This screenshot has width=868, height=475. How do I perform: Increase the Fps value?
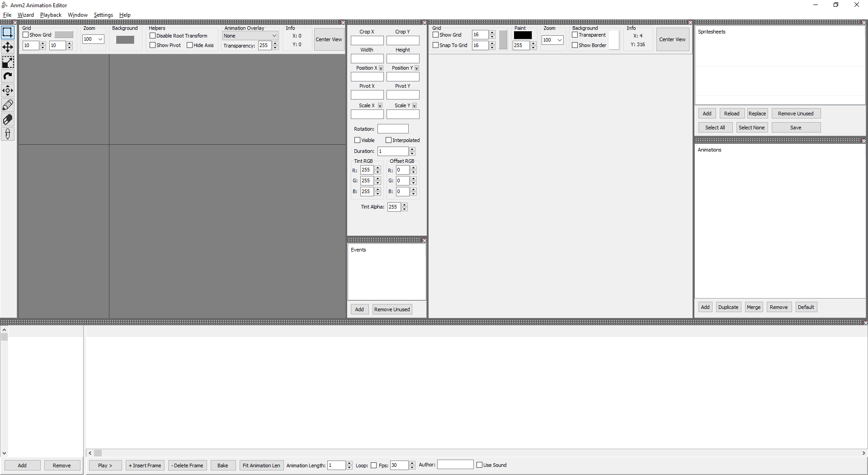click(412, 463)
